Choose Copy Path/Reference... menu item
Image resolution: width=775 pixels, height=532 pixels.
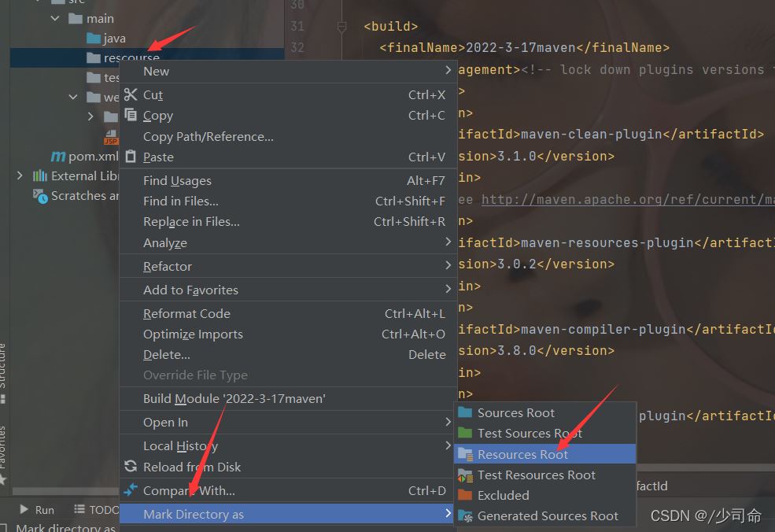(288, 136)
